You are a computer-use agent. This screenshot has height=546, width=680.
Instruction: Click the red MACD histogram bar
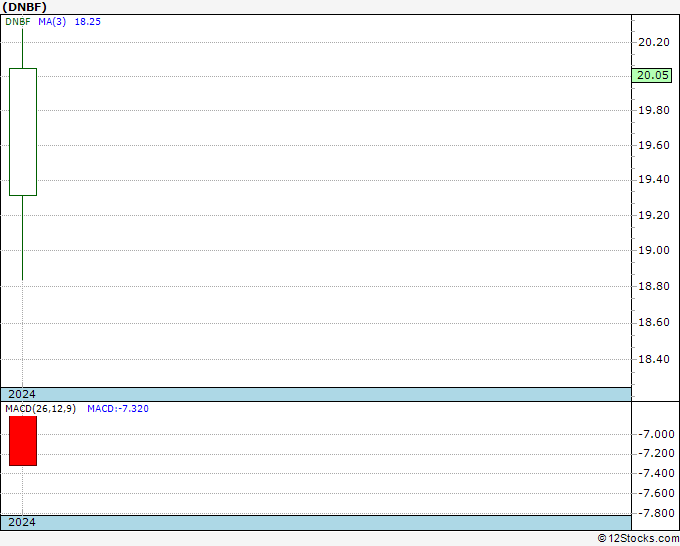tap(23, 441)
